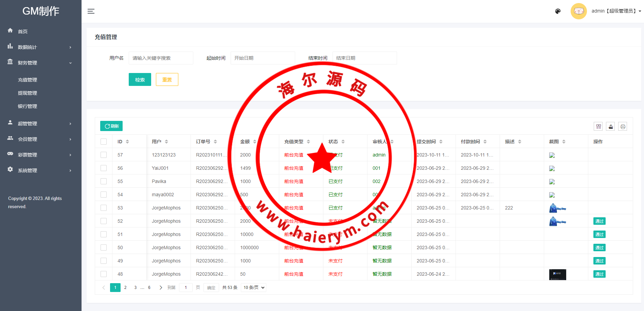This screenshot has height=311, width=644.
Task: Click the print table icon
Action: click(623, 127)
